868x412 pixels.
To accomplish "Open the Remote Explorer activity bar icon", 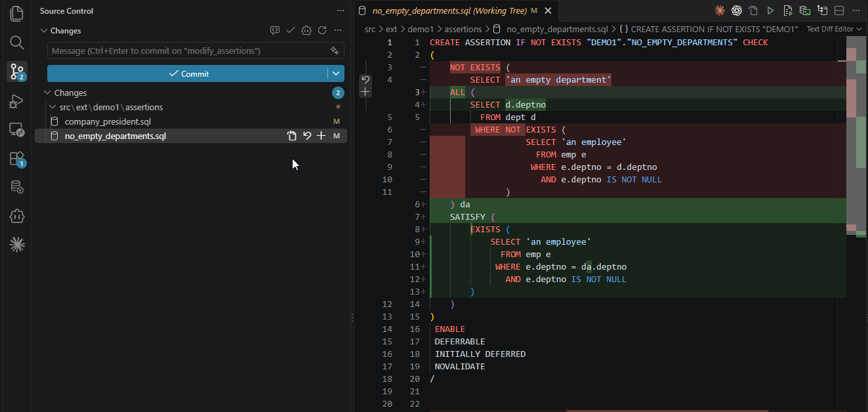I will tap(17, 129).
